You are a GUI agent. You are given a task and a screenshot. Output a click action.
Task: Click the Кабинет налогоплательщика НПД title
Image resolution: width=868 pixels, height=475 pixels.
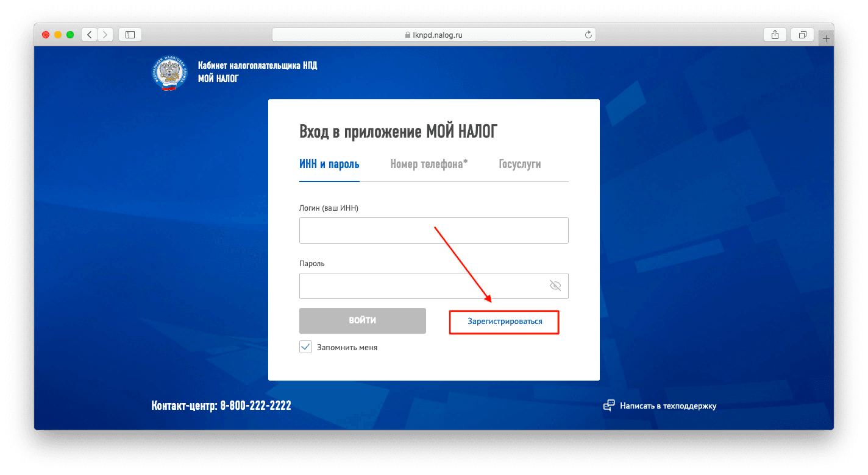[x=257, y=66]
